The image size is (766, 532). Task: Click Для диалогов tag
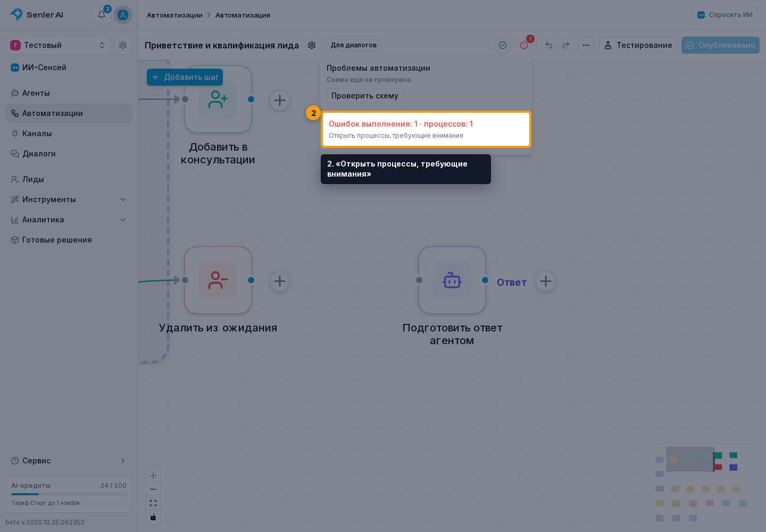pyautogui.click(x=353, y=45)
